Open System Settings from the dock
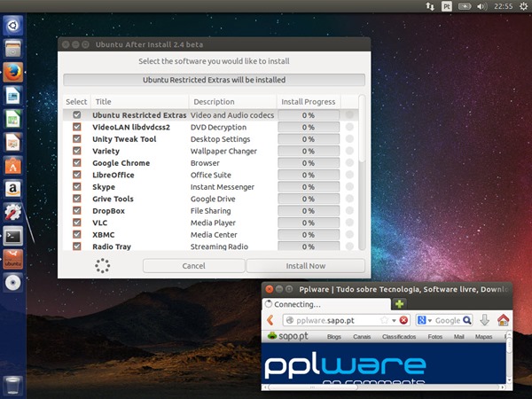The width and height of the screenshot is (532, 399). [x=13, y=213]
